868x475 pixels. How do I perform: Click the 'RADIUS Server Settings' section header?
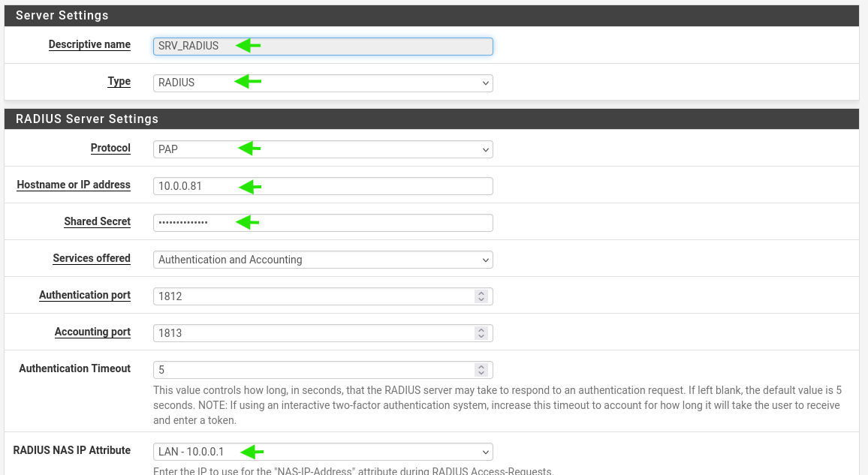[87, 119]
